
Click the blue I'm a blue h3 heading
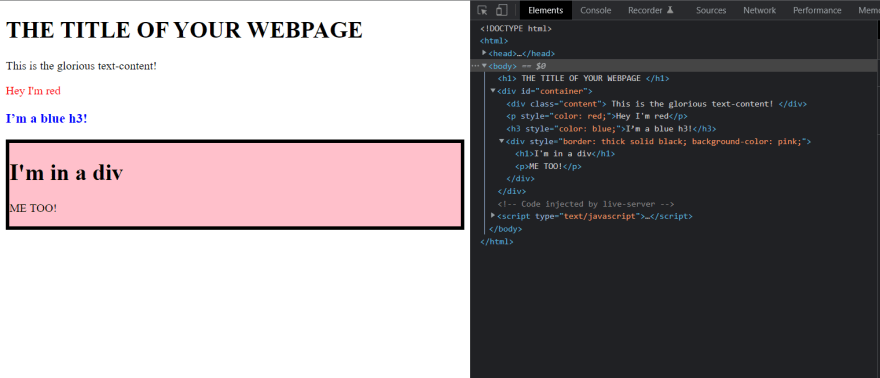pyautogui.click(x=47, y=118)
